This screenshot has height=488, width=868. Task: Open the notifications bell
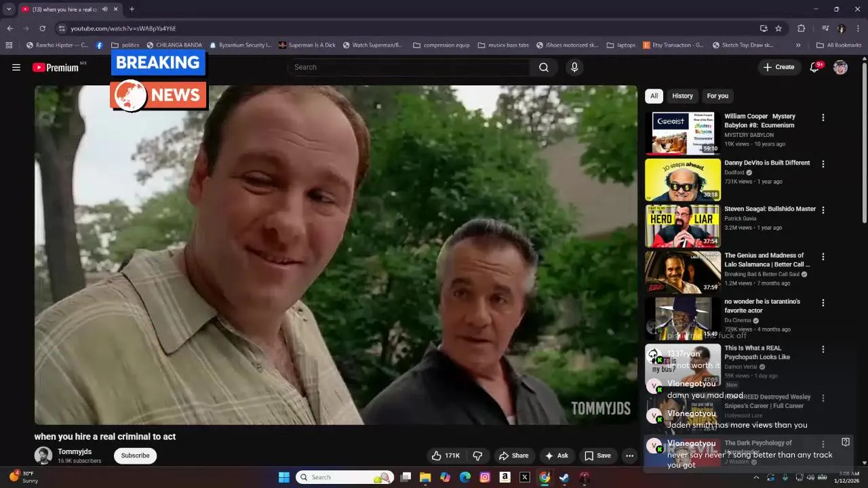[815, 67]
